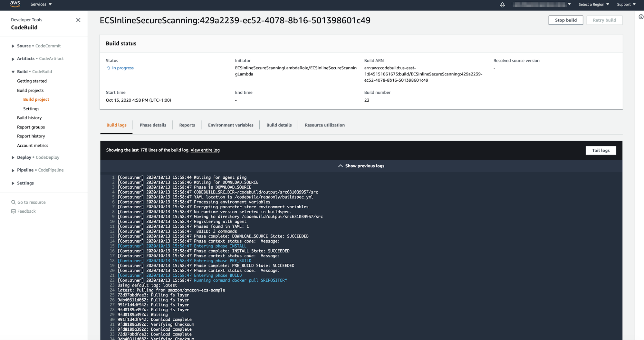Click log line Using default tag: latest
Screen dimensions: 644x340
click(147, 285)
